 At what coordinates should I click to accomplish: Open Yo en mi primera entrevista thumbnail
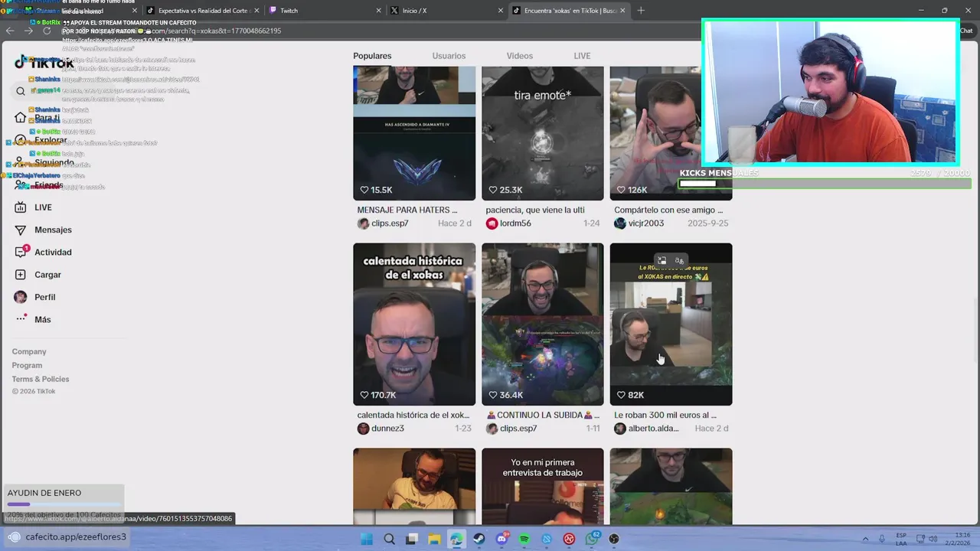point(543,487)
